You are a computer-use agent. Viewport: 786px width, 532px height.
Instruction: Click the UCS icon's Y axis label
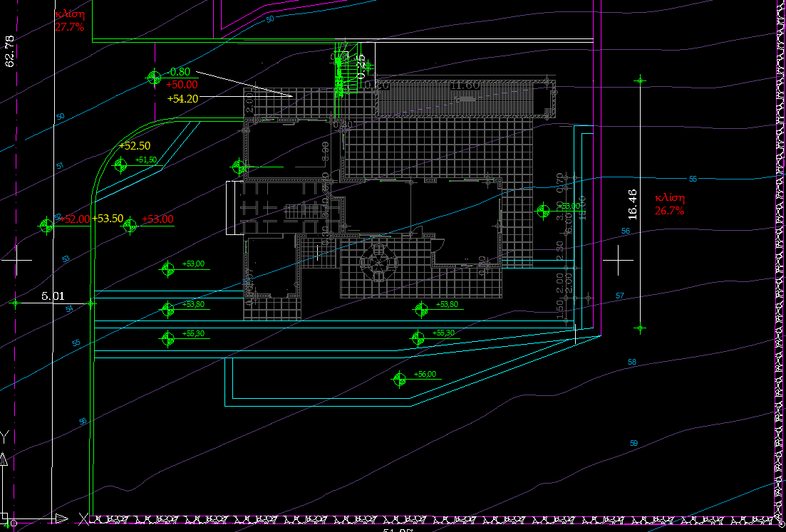[x=4, y=437]
